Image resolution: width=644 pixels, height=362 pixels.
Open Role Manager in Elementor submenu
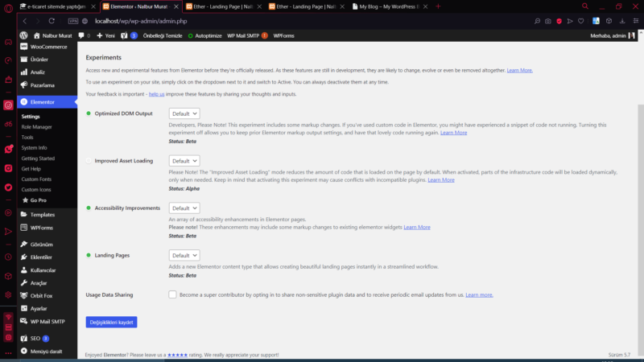(36, 127)
